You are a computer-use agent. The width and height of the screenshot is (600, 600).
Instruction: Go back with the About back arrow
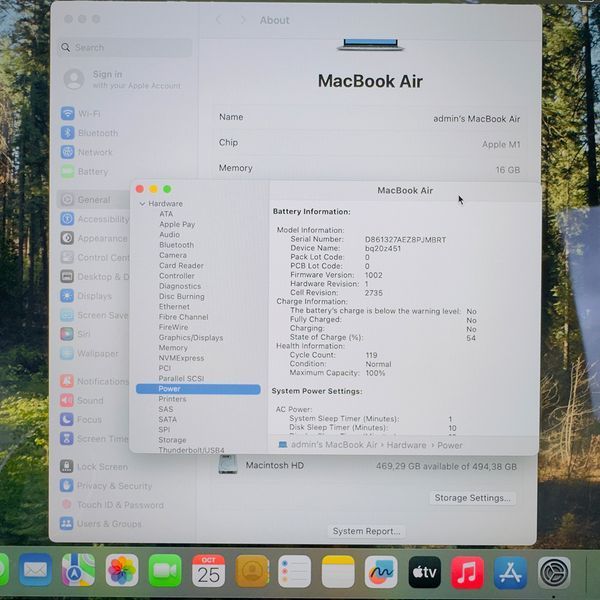pyautogui.click(x=219, y=20)
